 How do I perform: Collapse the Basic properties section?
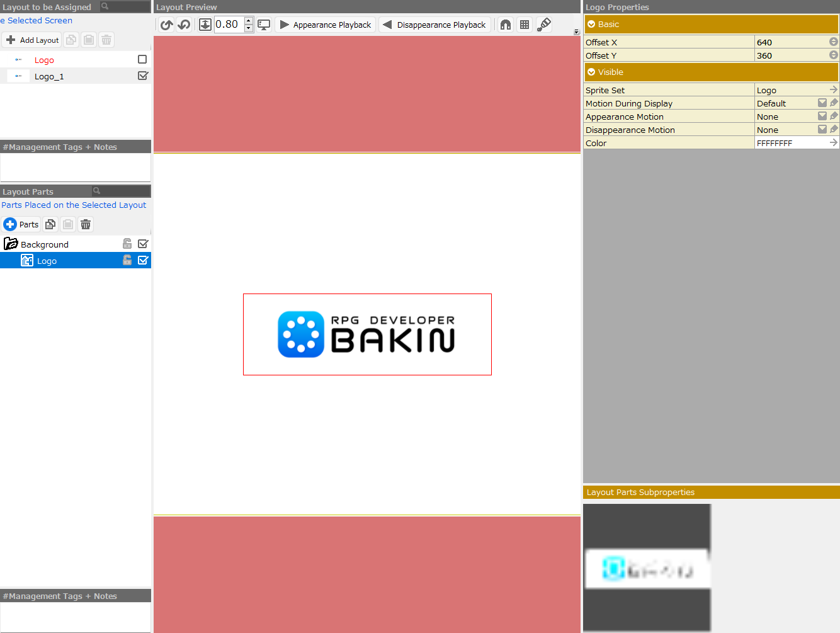point(591,24)
